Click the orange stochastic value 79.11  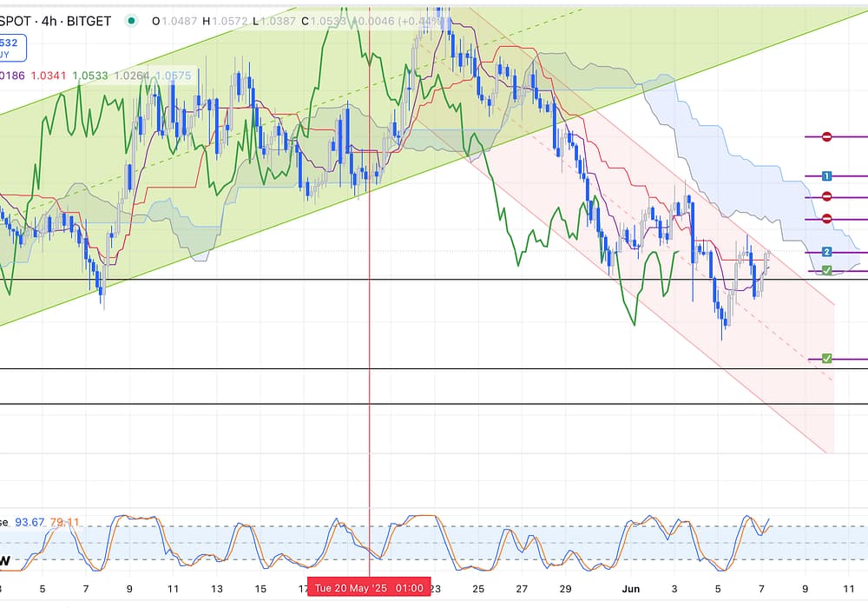pyautogui.click(x=64, y=522)
